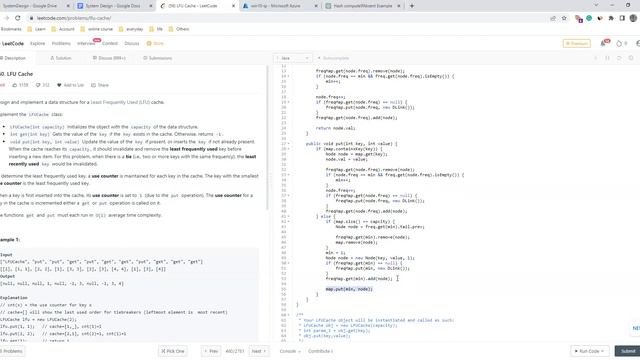Toggle the Autocomplete option in editor bar
This screenshot has height=360, width=640.
[x=333, y=58]
